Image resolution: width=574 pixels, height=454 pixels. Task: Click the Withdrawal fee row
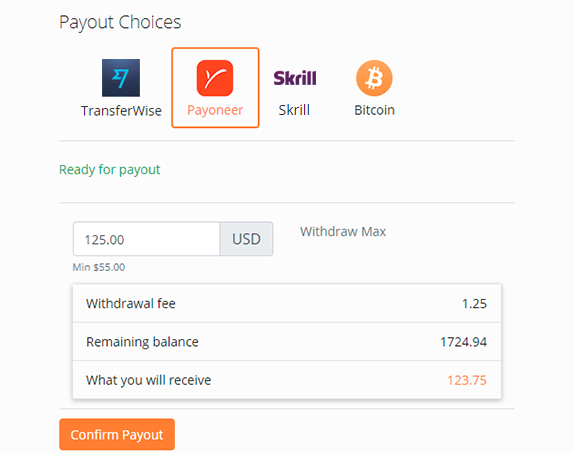[287, 304]
